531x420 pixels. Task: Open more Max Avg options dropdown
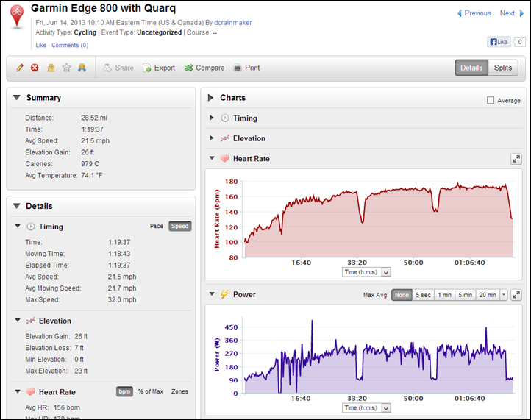(x=504, y=295)
